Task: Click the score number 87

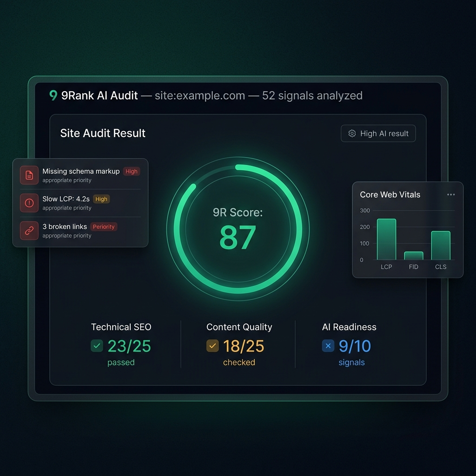Action: [x=238, y=238]
